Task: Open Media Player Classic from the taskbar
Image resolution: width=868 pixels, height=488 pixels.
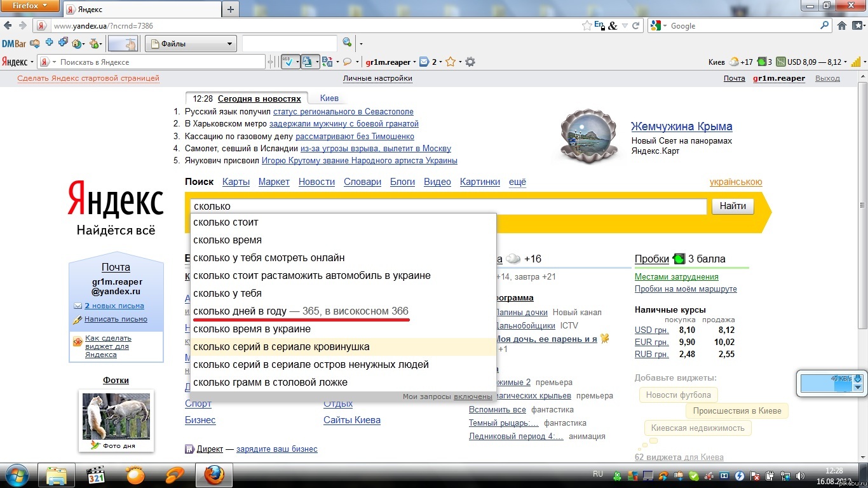Action: [96, 475]
